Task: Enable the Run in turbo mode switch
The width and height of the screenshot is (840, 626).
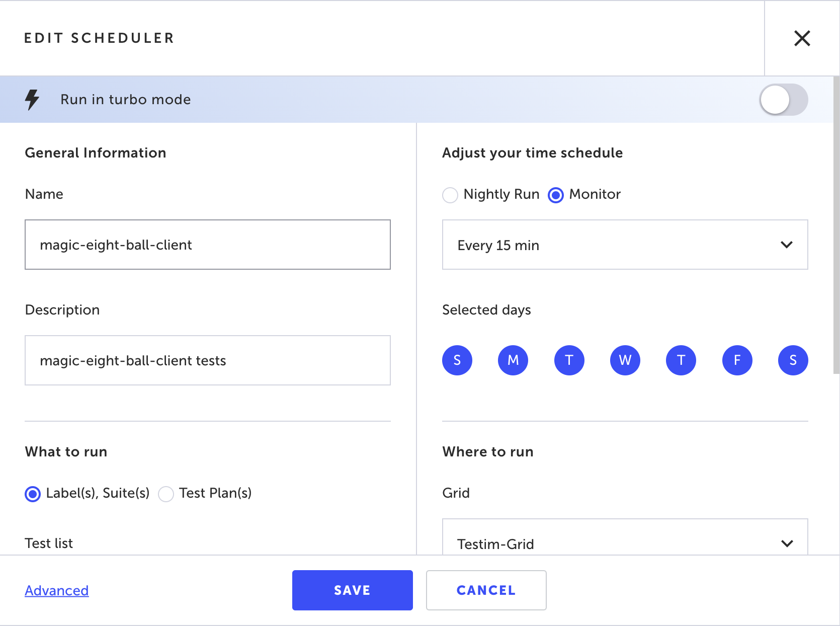Action: point(783,100)
